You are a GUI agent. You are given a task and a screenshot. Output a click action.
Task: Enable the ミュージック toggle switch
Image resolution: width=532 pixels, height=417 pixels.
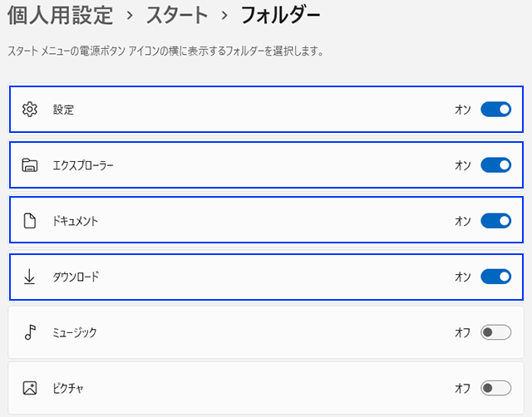pyautogui.click(x=495, y=332)
